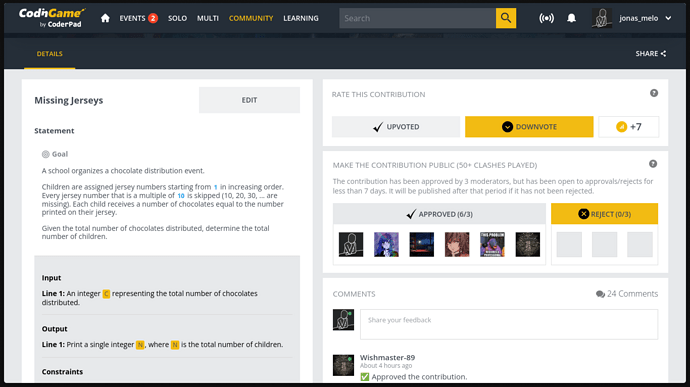Click the highlighted variable C in Input
The width and height of the screenshot is (690, 387).
(x=106, y=294)
